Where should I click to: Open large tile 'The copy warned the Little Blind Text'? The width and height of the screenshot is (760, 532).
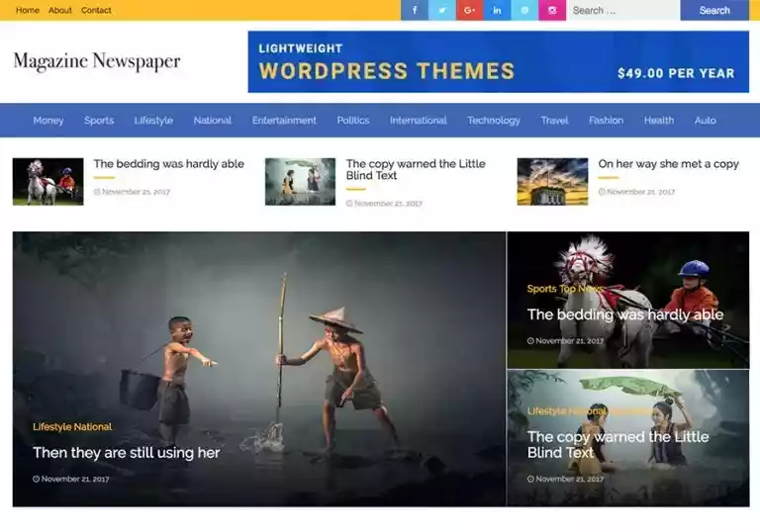(x=617, y=444)
